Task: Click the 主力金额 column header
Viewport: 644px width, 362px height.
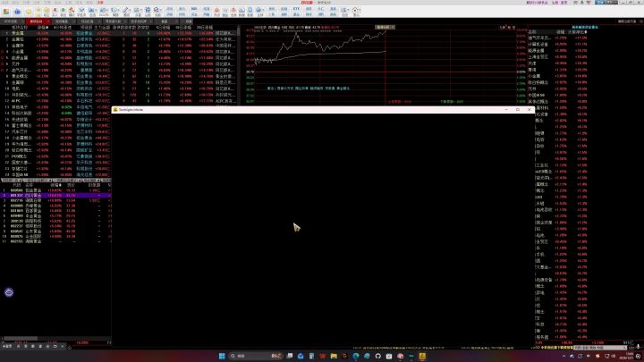Action: click(x=101, y=28)
